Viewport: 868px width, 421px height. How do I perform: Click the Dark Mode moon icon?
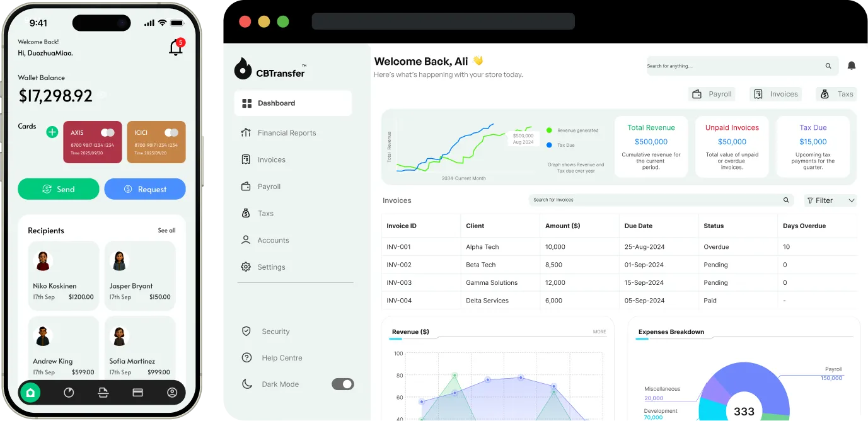click(x=246, y=384)
